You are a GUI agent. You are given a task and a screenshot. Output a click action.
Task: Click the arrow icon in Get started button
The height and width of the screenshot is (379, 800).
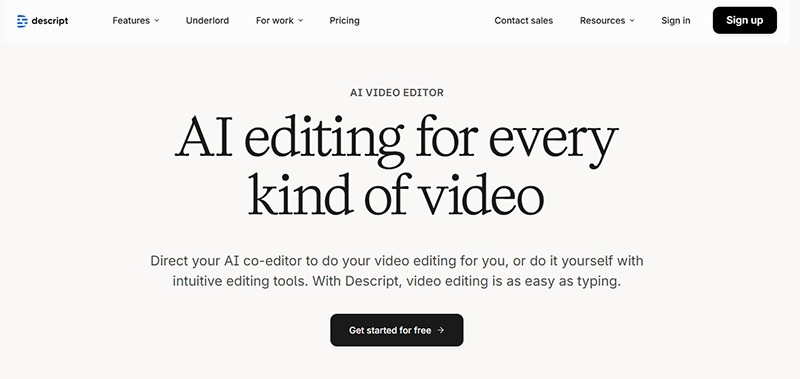441,330
